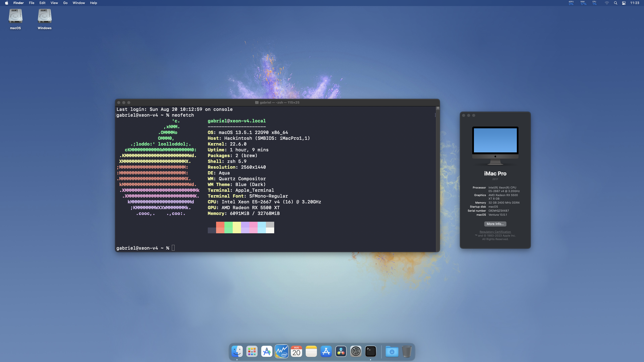644x362 pixels.
Task: Click 'Shell: zsh 5.9' line
Action: [x=227, y=161]
